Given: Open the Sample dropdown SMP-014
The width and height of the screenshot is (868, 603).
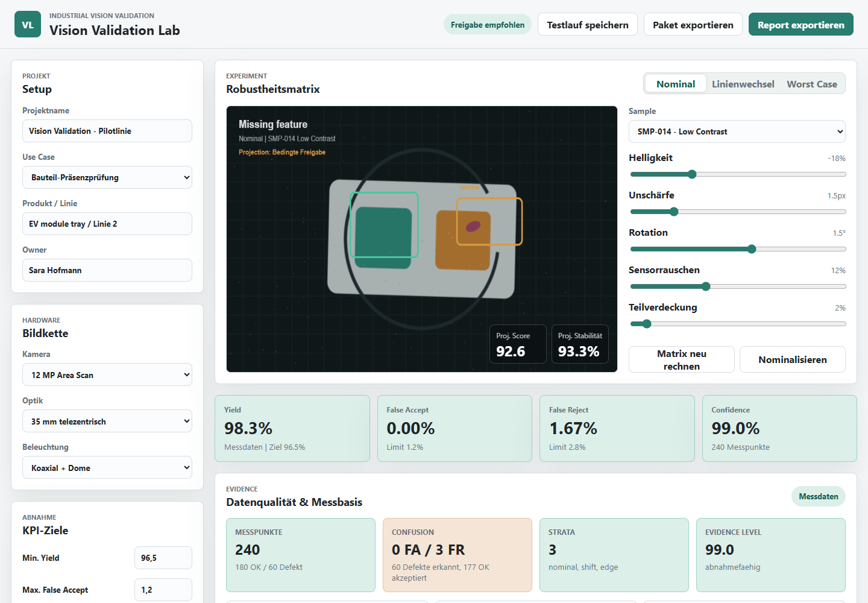Looking at the screenshot, I should tap(737, 131).
